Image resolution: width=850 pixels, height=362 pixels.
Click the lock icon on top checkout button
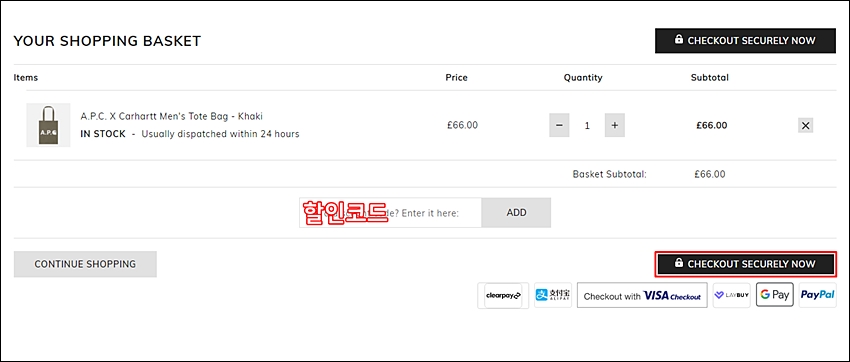coord(678,40)
